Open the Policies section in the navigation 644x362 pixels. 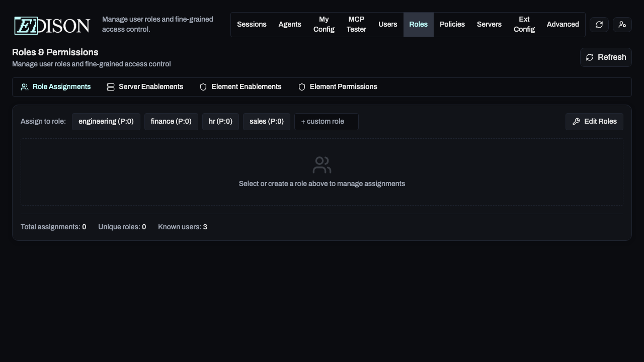tap(452, 24)
